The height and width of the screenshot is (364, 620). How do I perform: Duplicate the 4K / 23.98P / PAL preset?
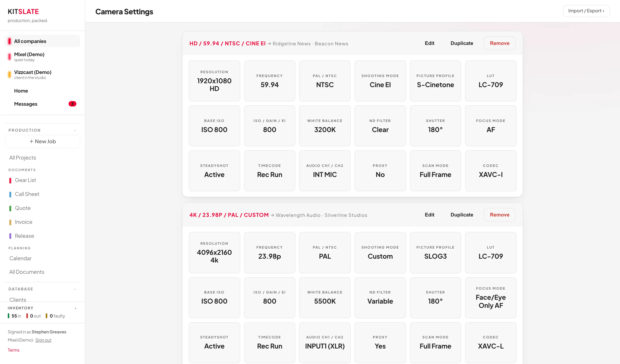[462, 215]
